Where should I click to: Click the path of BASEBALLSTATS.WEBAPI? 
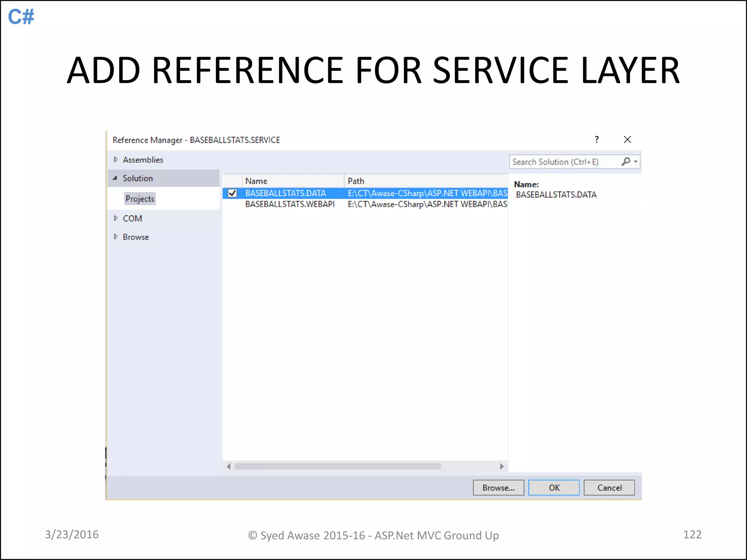[x=427, y=204]
